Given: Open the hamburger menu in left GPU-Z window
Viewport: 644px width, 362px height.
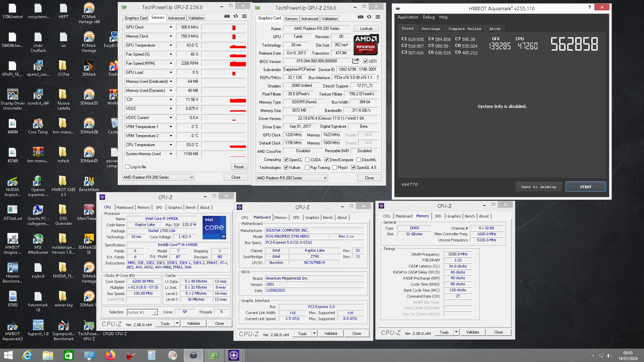Looking at the screenshot, I should [x=245, y=16].
